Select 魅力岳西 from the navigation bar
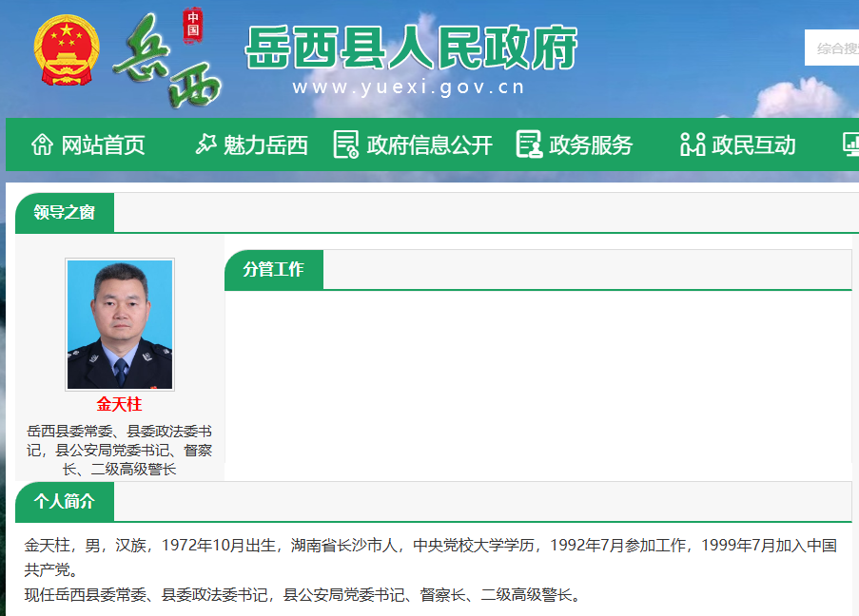The image size is (859, 616). (264, 144)
